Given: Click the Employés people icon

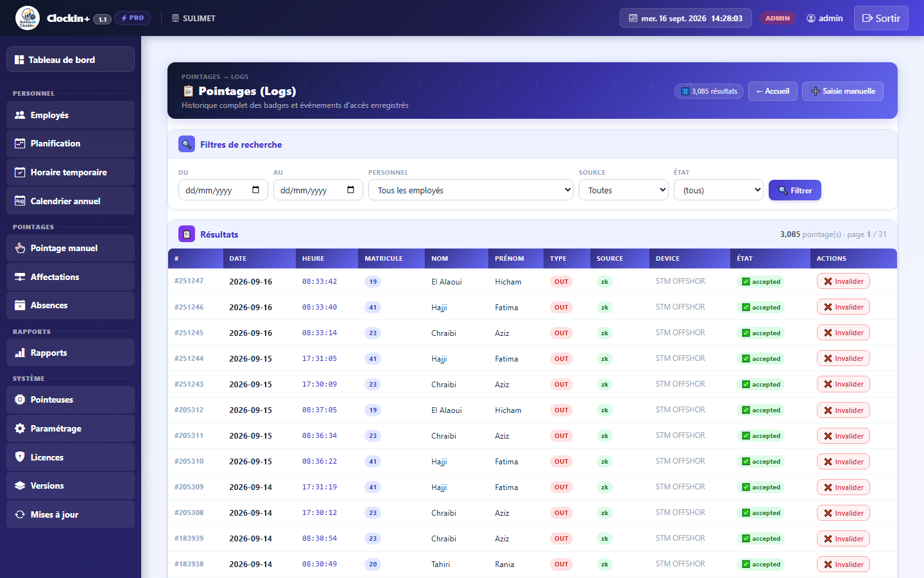Looking at the screenshot, I should pos(20,115).
